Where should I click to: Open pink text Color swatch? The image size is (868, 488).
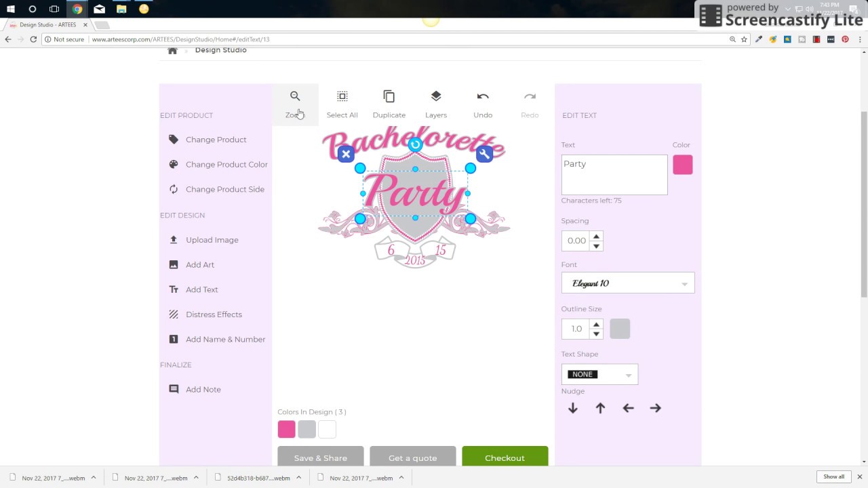[683, 165]
